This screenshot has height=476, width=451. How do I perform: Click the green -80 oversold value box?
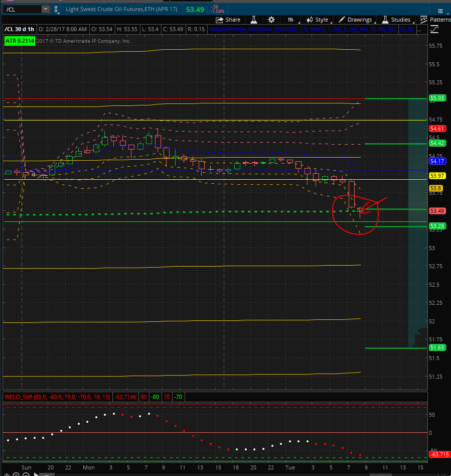(155, 397)
